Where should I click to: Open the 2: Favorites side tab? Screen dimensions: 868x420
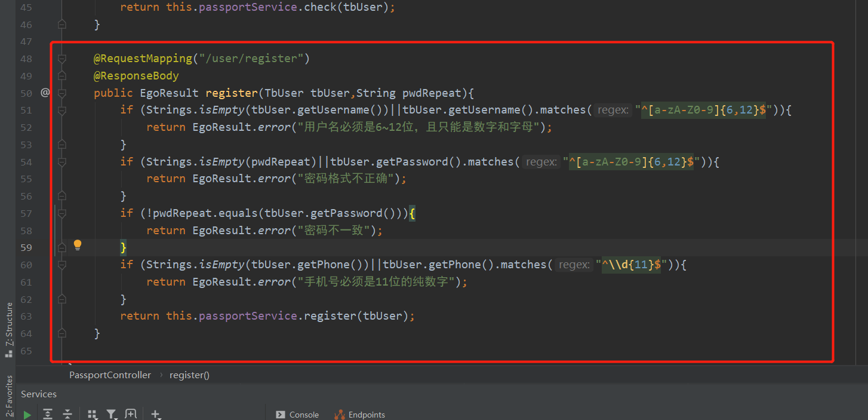9,396
